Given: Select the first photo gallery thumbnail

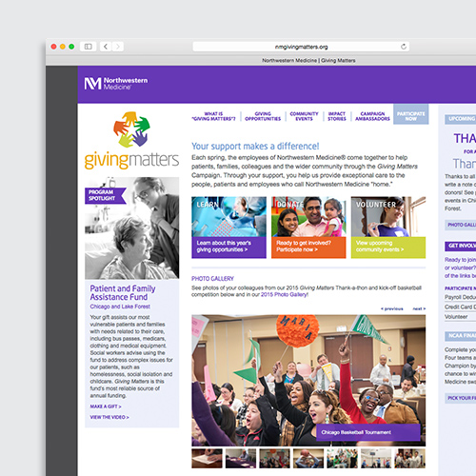Looking at the screenshot, I should (x=207, y=458).
